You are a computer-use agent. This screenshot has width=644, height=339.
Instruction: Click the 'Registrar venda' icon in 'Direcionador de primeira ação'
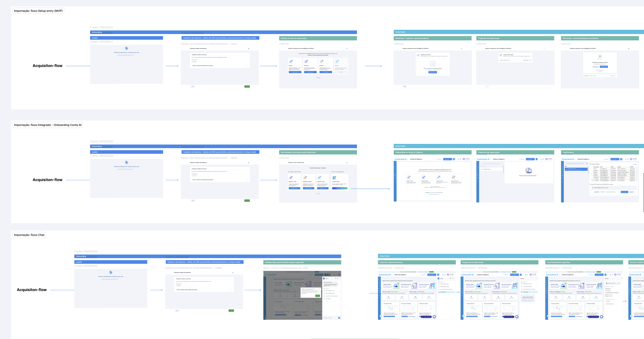(x=291, y=178)
